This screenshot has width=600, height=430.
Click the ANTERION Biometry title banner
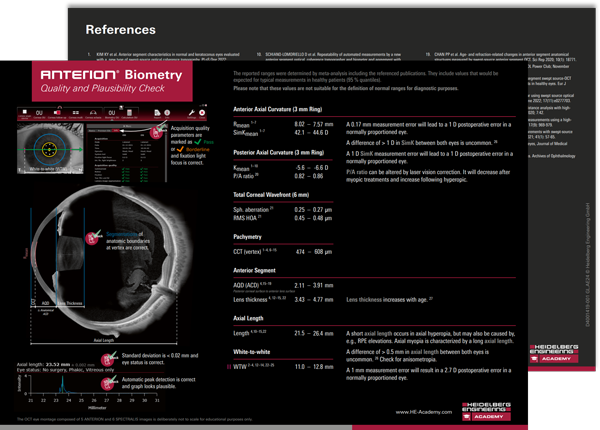click(x=112, y=81)
